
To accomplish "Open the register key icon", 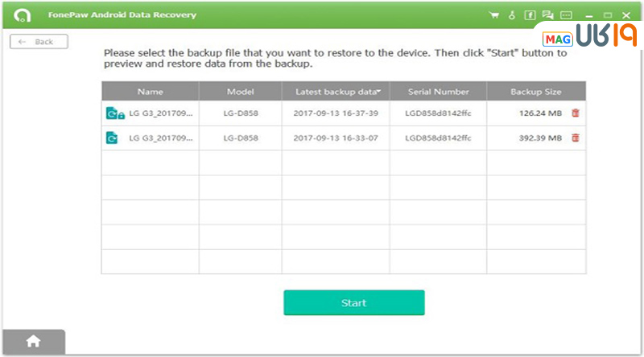I will point(512,15).
